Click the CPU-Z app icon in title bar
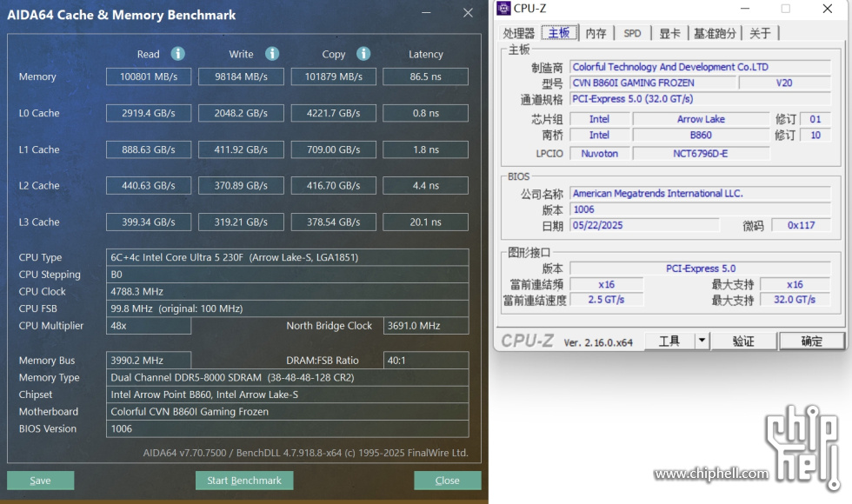852x504 pixels. (x=503, y=8)
